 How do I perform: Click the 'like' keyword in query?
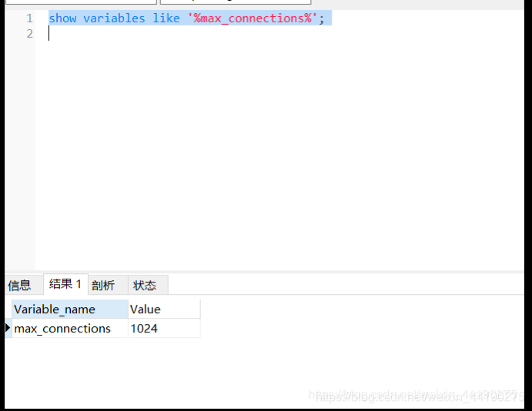pos(166,18)
